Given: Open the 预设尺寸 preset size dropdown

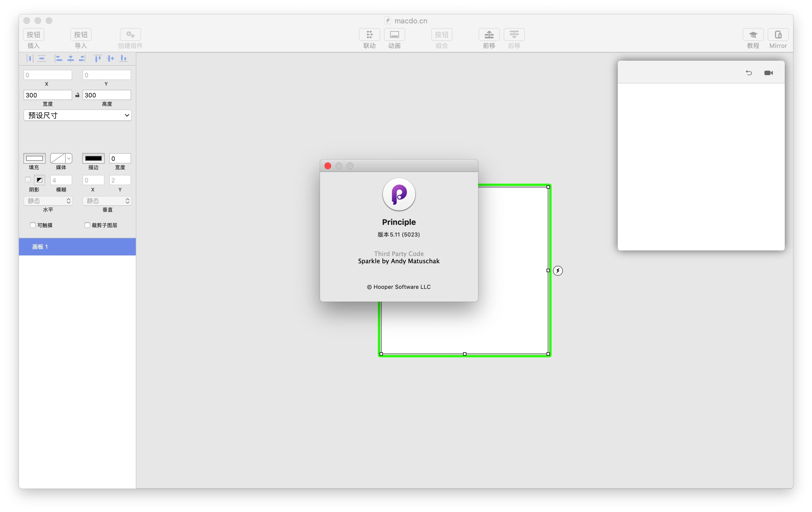Looking at the screenshot, I should tap(78, 115).
